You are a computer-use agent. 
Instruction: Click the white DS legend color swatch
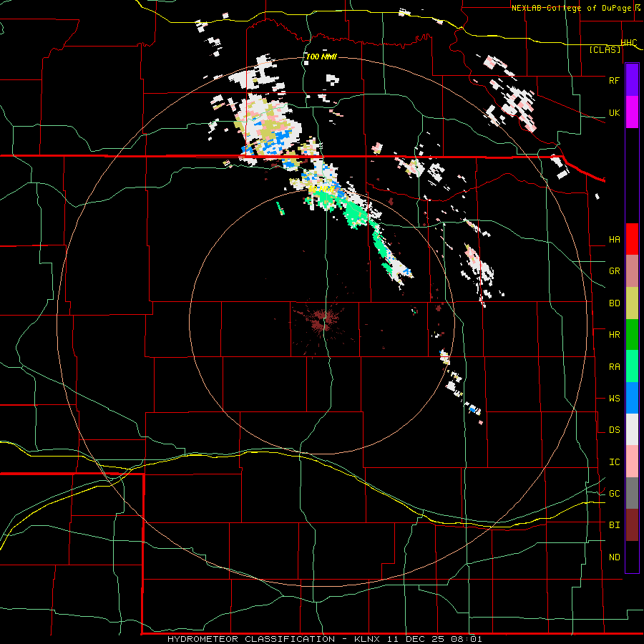point(632,429)
